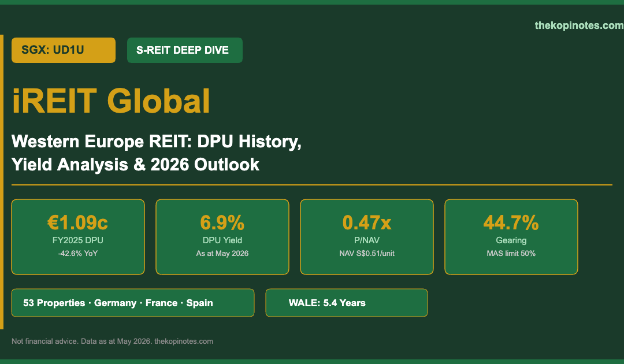This screenshot has height=364, width=624.
Task: Select the Gearing label
Action: coord(511,240)
